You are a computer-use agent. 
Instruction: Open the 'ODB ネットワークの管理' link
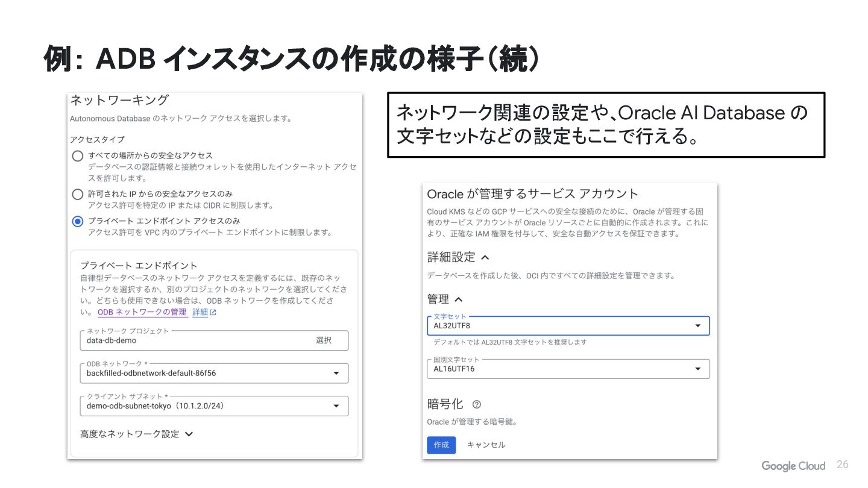142,312
